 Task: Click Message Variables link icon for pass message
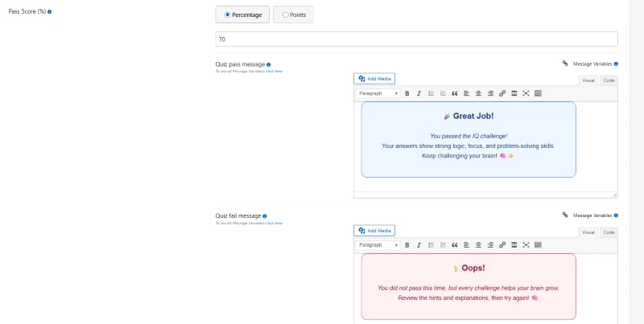pos(565,64)
